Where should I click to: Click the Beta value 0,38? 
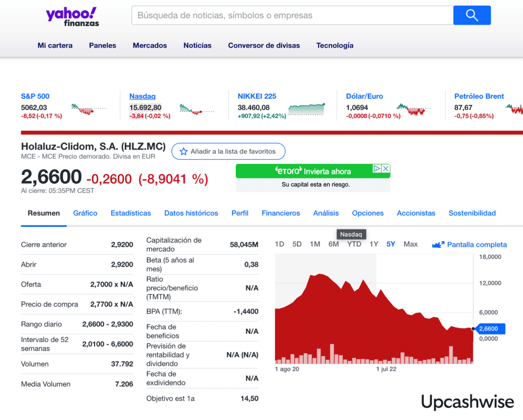[251, 265]
